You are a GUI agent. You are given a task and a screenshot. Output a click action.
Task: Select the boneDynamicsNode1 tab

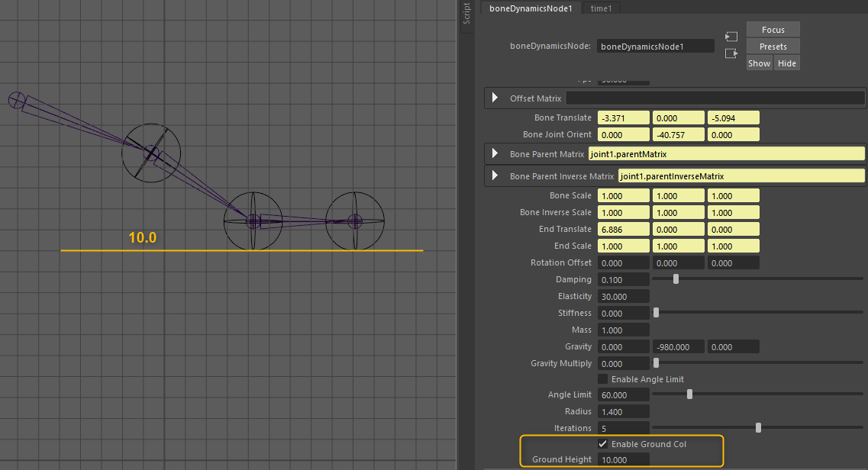coord(531,8)
